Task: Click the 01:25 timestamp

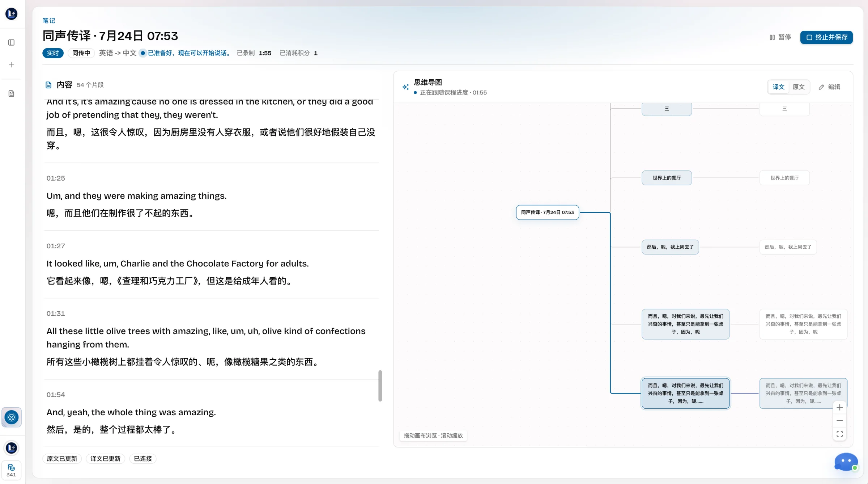Action: 56,178
